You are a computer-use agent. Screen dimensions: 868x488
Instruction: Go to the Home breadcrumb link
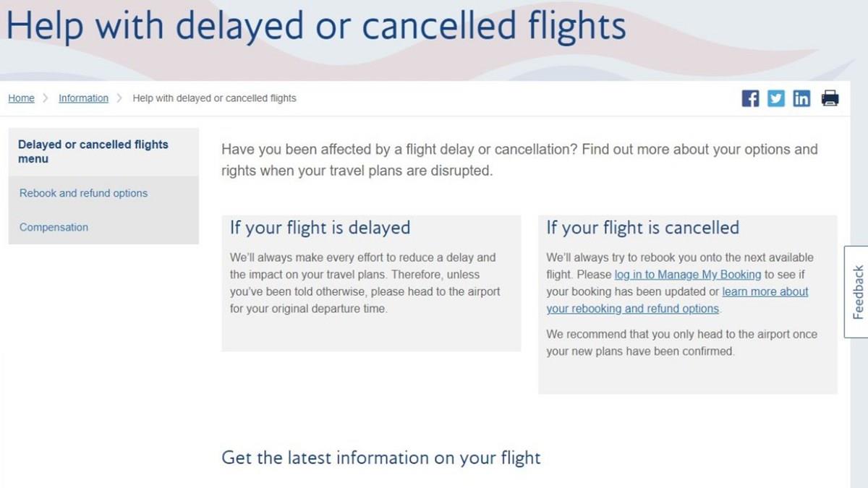click(21, 98)
